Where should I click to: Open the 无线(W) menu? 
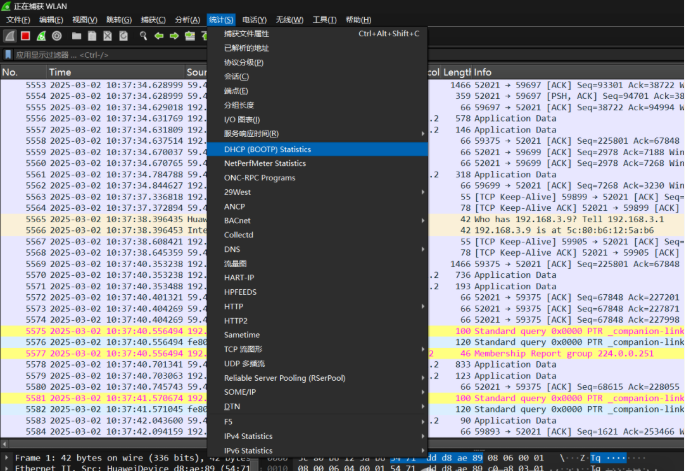pyautogui.click(x=289, y=20)
